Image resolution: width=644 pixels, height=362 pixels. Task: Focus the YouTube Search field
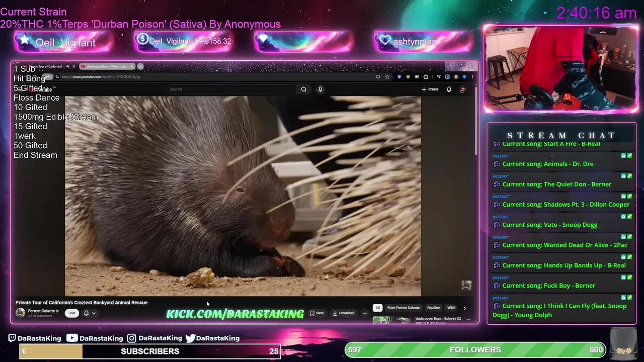click(x=231, y=89)
